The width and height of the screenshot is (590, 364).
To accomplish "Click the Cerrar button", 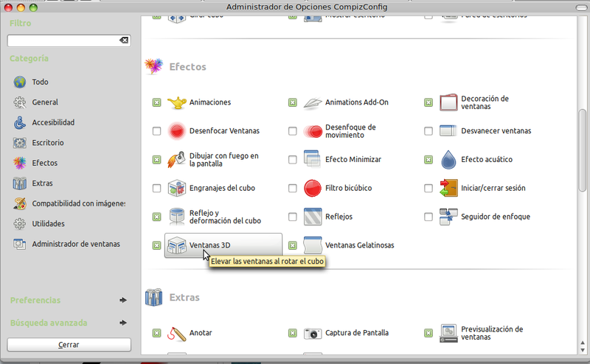I will coord(69,345).
